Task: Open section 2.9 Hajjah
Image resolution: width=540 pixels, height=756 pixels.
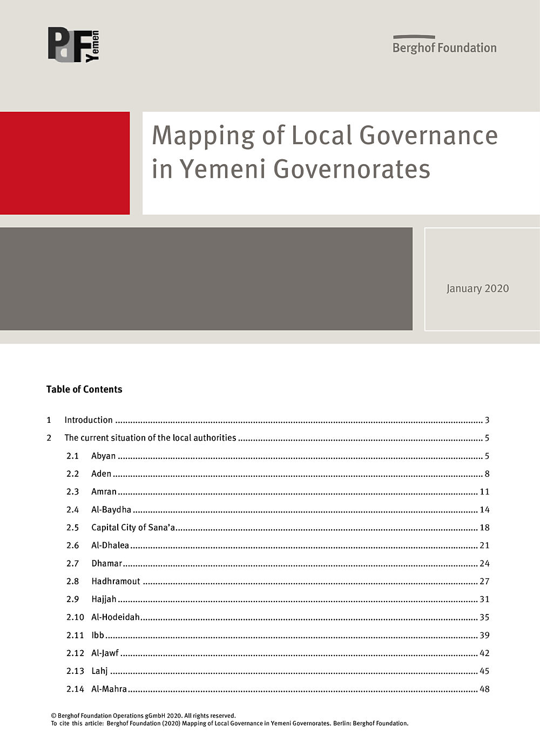Action: [278, 599]
